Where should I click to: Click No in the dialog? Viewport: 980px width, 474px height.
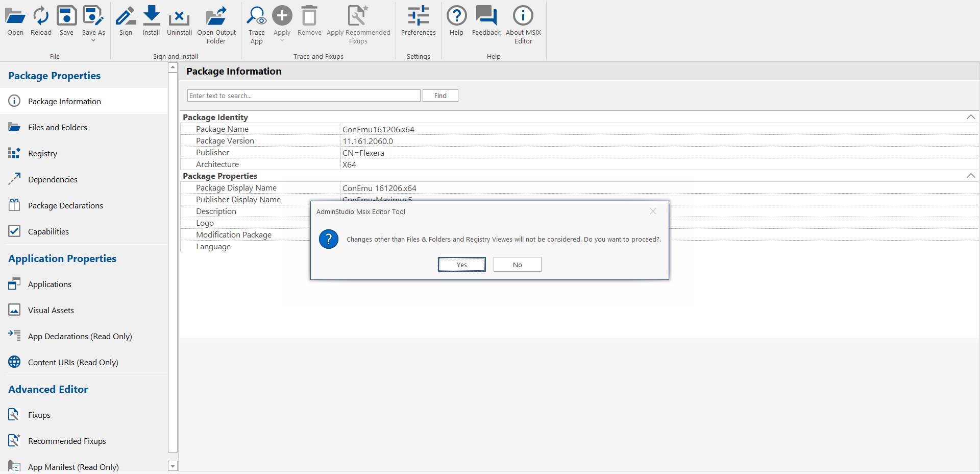517,265
